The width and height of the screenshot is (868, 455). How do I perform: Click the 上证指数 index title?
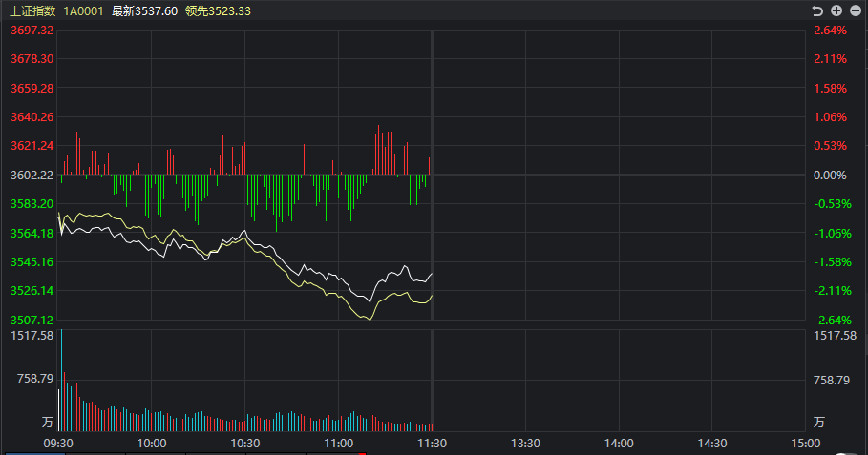(33, 11)
